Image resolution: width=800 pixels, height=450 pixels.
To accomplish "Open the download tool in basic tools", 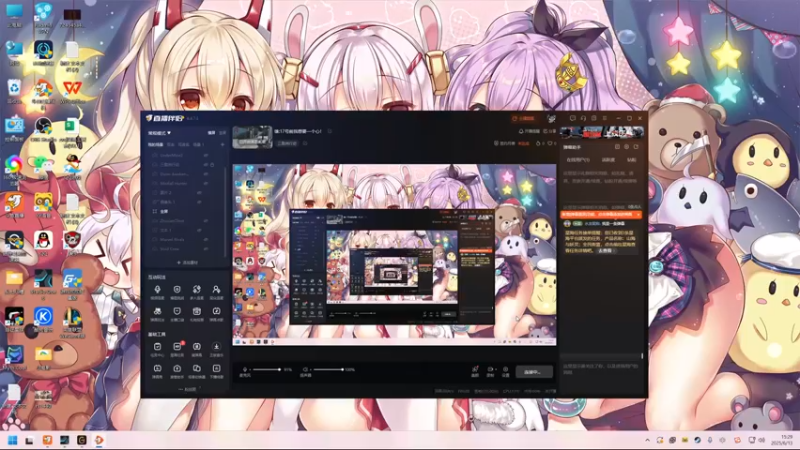I will click(216, 346).
